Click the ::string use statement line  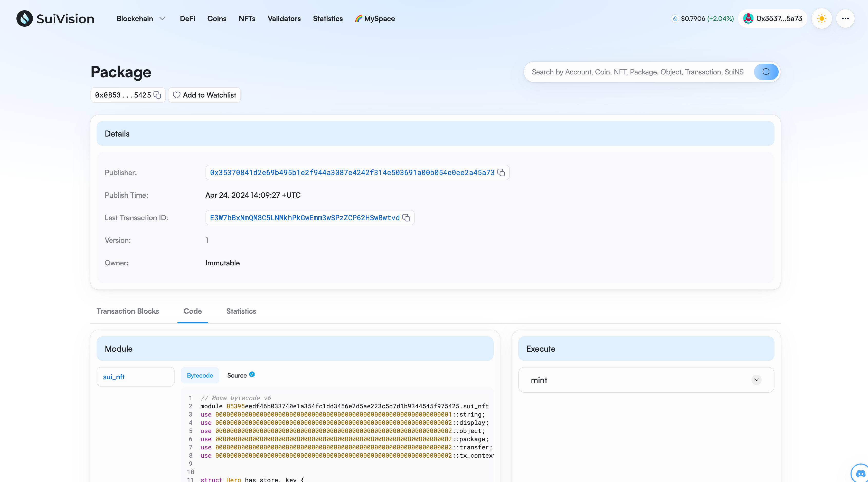click(x=343, y=414)
